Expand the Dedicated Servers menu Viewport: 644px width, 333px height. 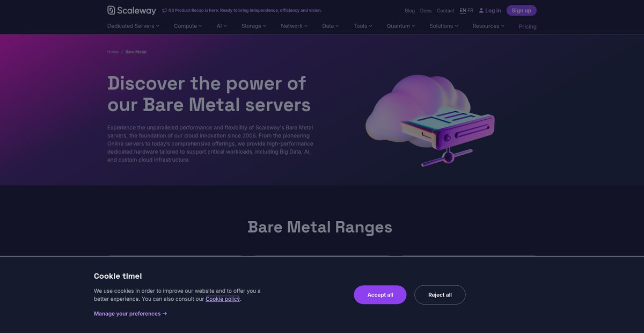pyautogui.click(x=133, y=26)
